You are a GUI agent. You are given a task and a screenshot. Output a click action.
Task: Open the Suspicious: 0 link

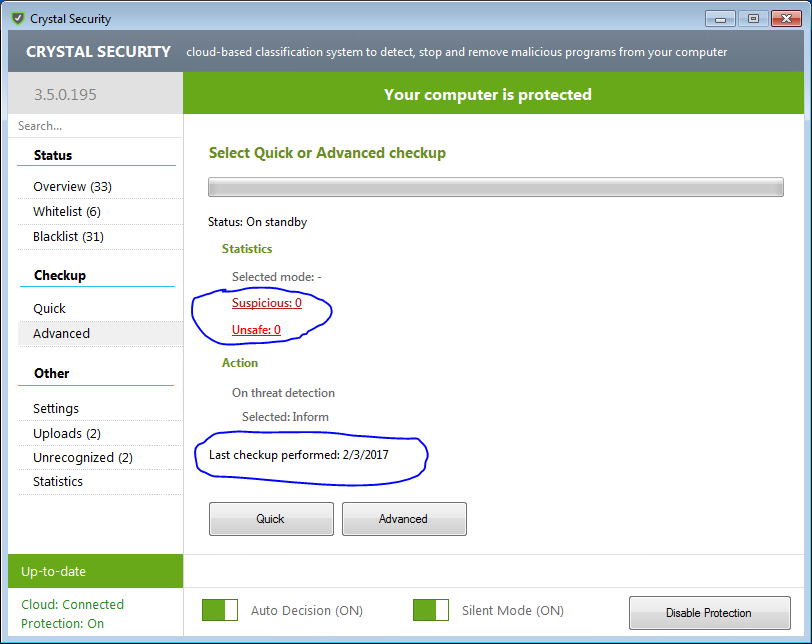[x=267, y=303]
